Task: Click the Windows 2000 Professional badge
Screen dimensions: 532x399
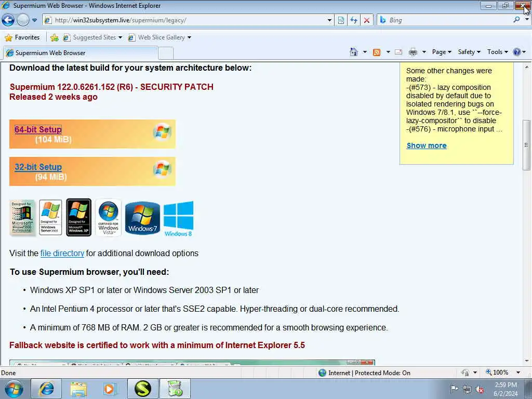Action: [23, 218]
